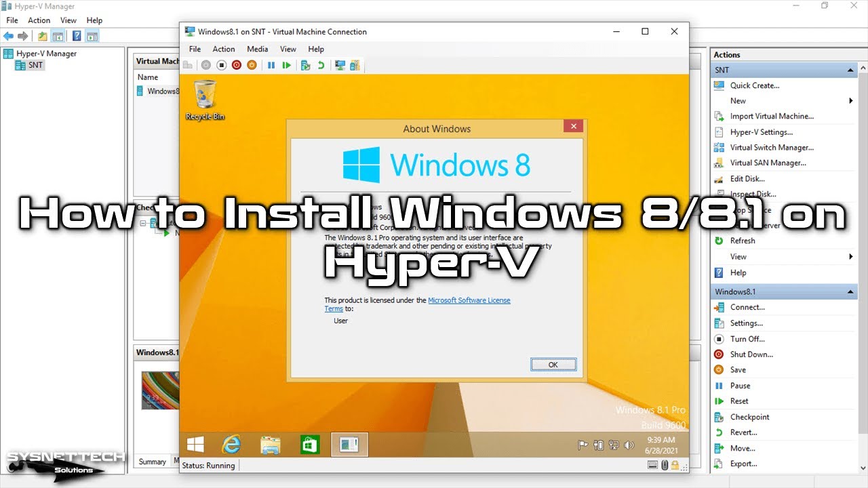Click the Action Center flag in system tray
Viewport: 868px width, 488px height.
point(582,445)
